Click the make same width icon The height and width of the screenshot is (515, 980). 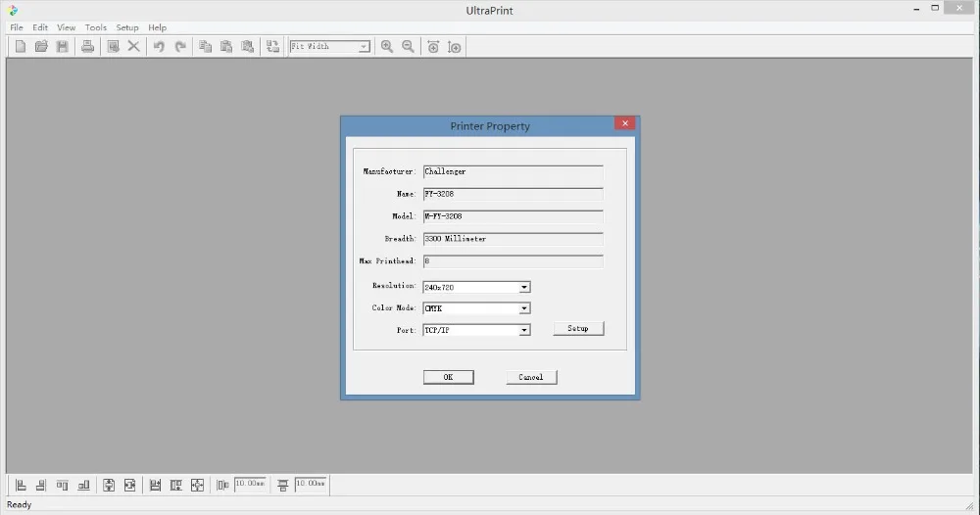[155, 485]
